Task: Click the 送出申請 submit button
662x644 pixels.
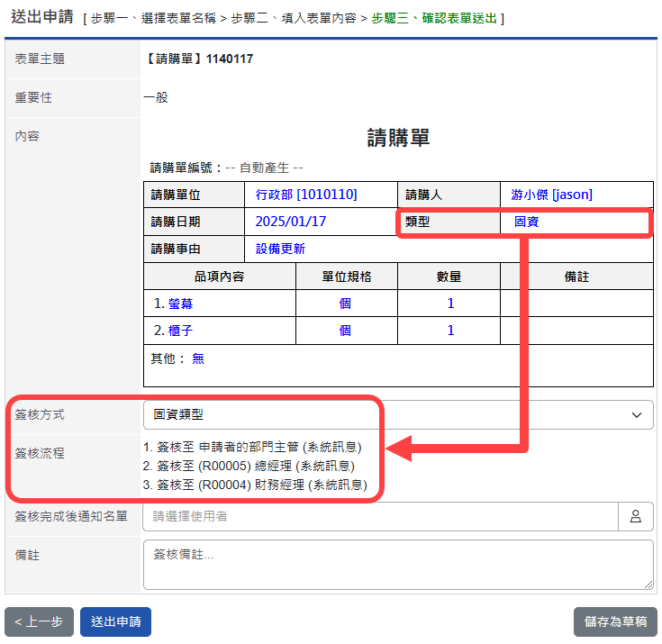Action: point(115,621)
